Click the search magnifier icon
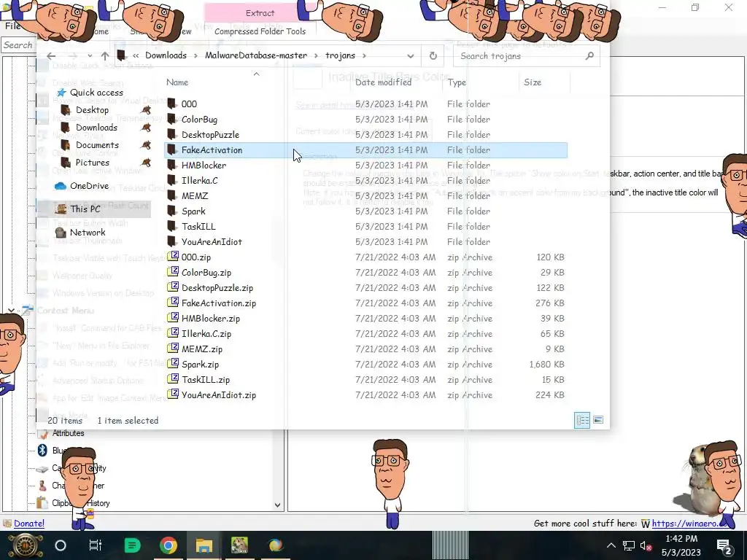This screenshot has height=560, width=747. (589, 55)
